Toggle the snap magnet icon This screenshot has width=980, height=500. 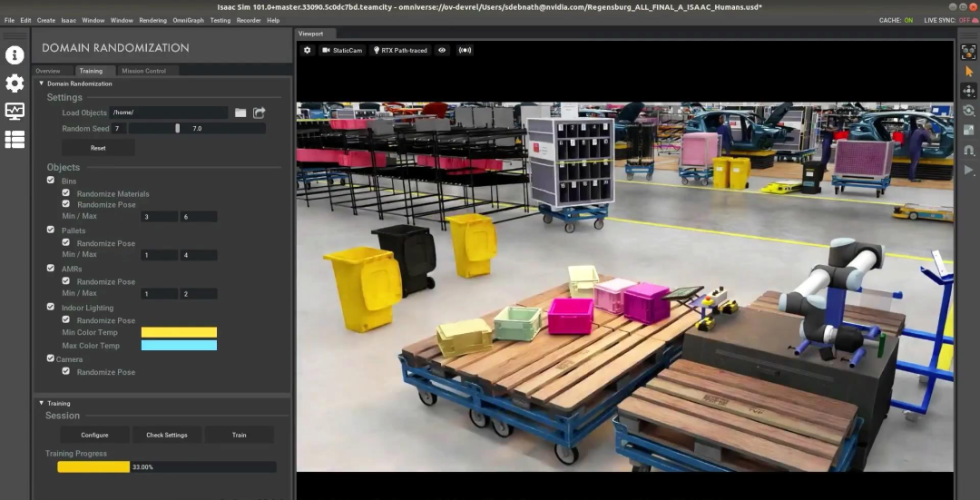click(968, 150)
